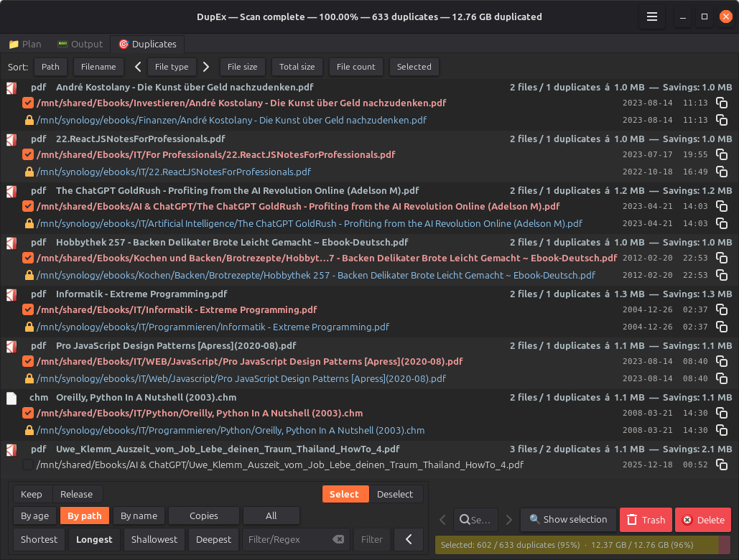The image size is (739, 560).
Task: Uncheck shared Pro JavaScript Design Patterns checkbox
Action: click(x=28, y=361)
